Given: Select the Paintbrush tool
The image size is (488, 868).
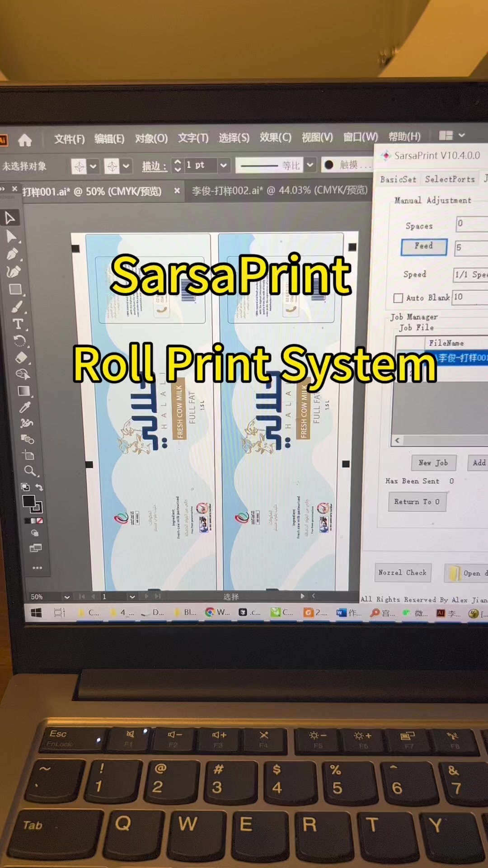Looking at the screenshot, I should point(16,307).
